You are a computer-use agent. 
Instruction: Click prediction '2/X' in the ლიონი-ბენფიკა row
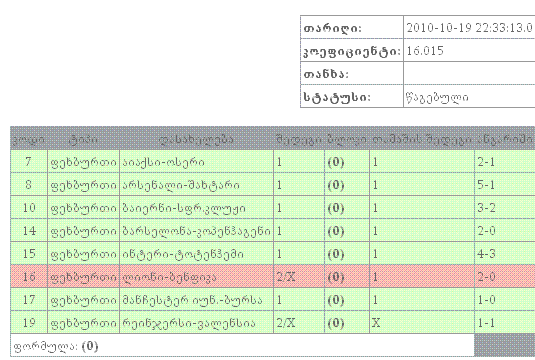click(286, 277)
